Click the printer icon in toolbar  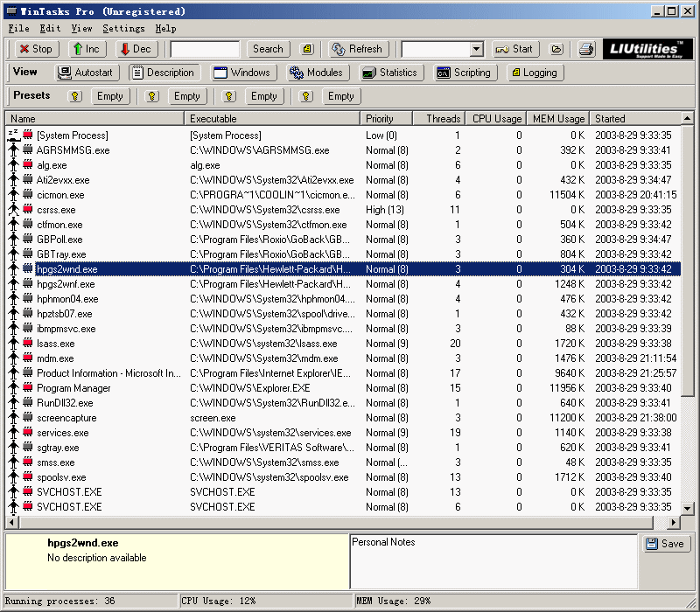[586, 49]
